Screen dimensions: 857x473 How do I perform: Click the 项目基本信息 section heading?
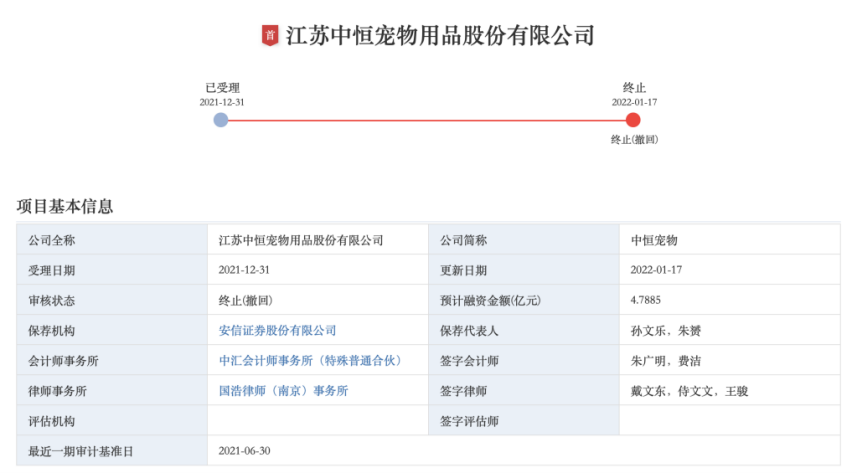point(64,206)
